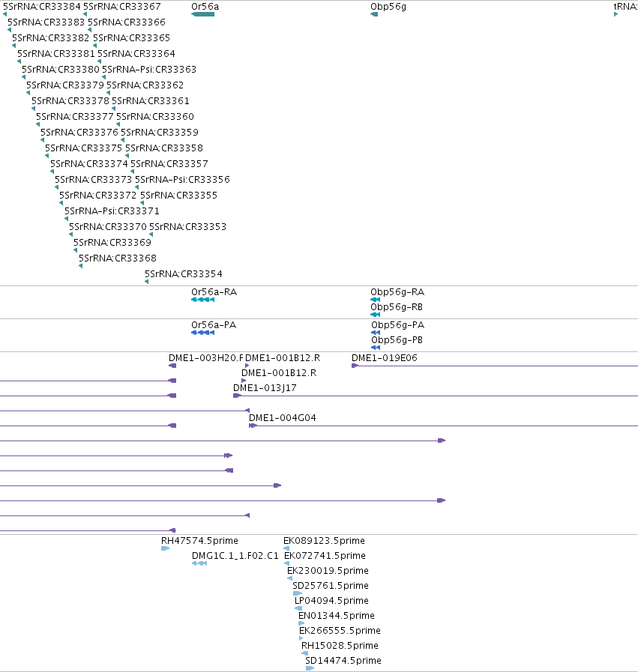638x672 pixels.
Task: Click on 5SrRNA:CR33361
Action: [x=151, y=101]
